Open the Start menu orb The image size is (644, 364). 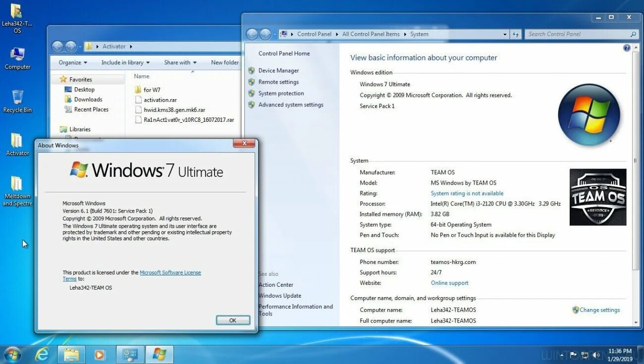pyautogui.click(x=12, y=354)
